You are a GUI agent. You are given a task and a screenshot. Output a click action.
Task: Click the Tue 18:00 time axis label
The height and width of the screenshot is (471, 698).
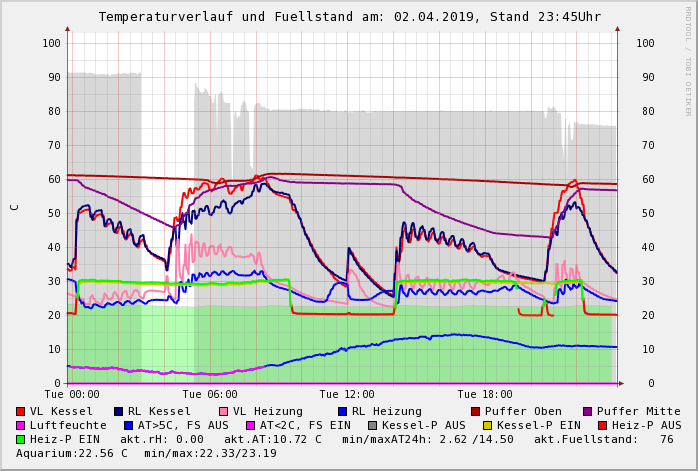pyautogui.click(x=485, y=394)
